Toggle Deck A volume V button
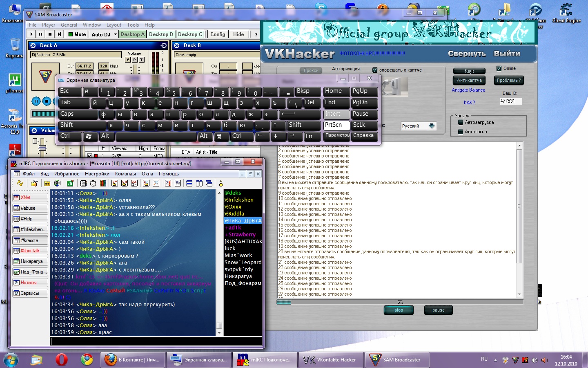Viewport: 588px width, 368px height. click(x=128, y=60)
